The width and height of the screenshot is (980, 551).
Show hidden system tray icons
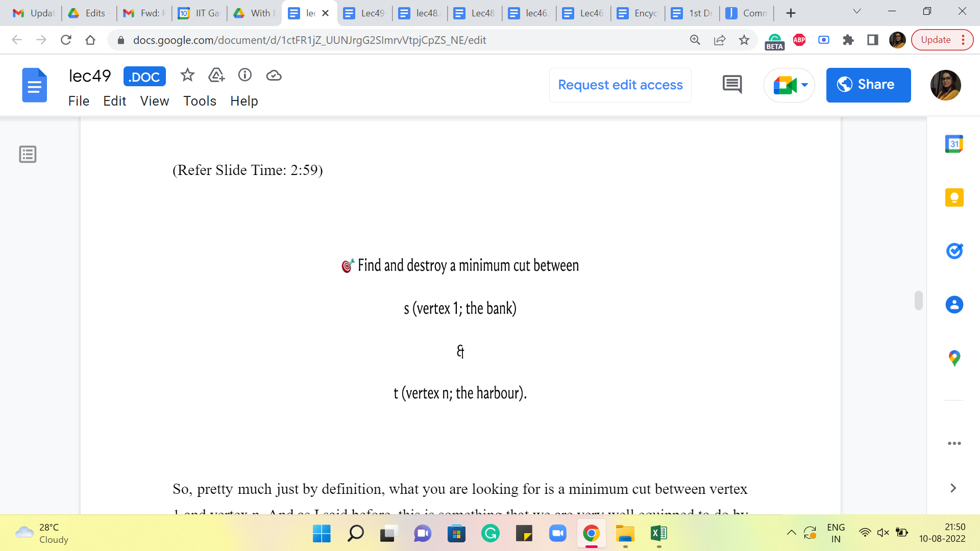point(791,533)
